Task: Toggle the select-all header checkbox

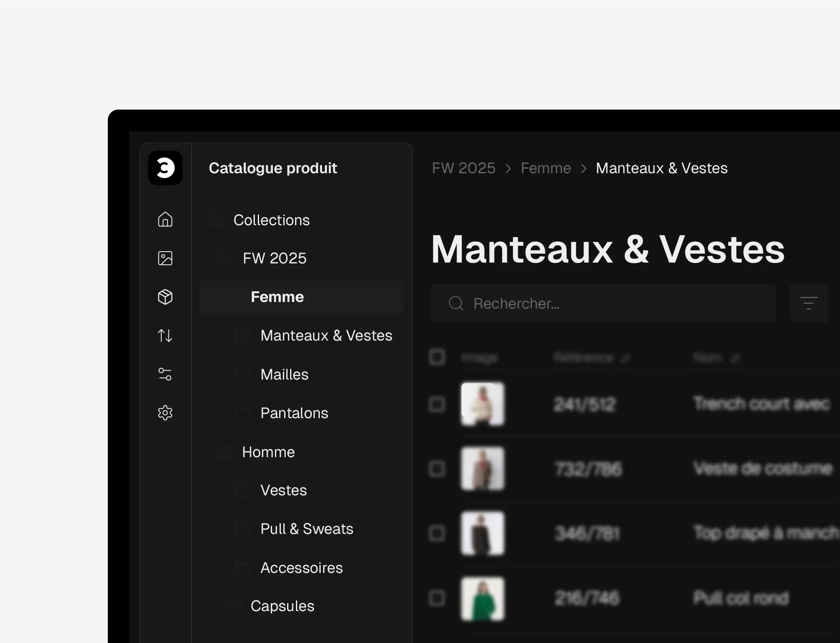Action: (x=437, y=357)
